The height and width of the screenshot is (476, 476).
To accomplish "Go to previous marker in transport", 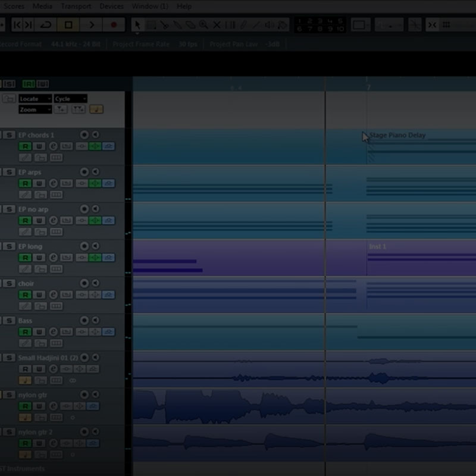I will [x=17, y=25].
